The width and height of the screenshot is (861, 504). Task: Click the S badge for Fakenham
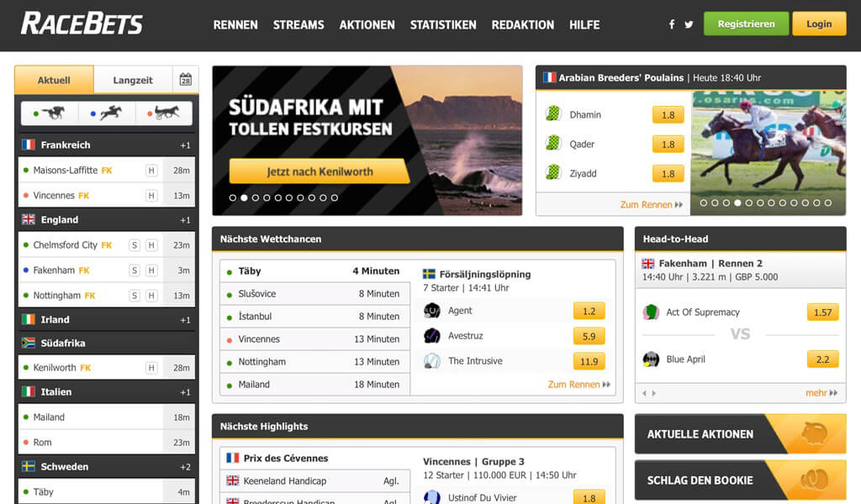coord(134,270)
